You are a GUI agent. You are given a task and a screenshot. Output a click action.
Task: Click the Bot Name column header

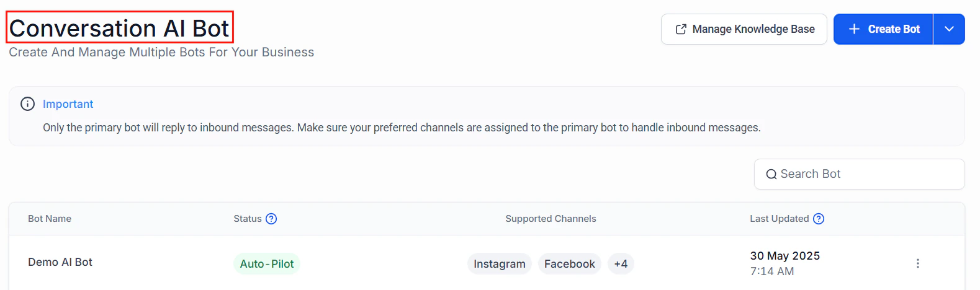coord(50,219)
